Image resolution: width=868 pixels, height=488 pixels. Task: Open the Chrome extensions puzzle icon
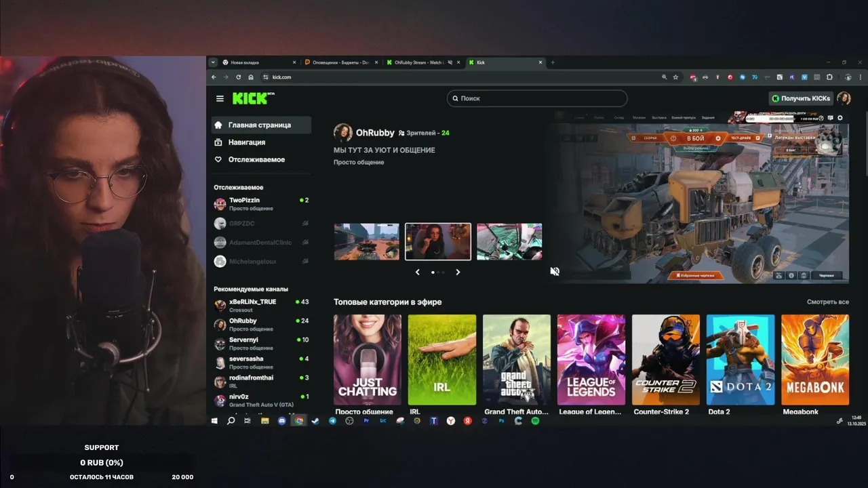pos(829,77)
